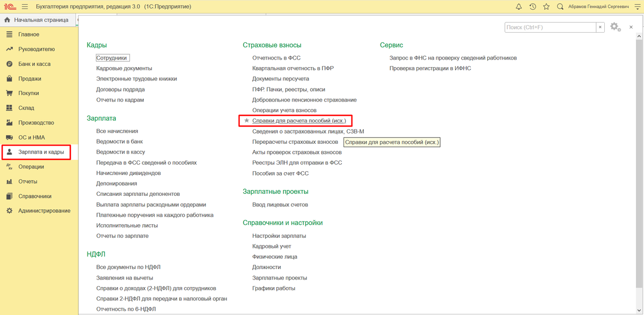
Task: Open Квартальная отчетность в ПФР
Action: [x=293, y=68]
